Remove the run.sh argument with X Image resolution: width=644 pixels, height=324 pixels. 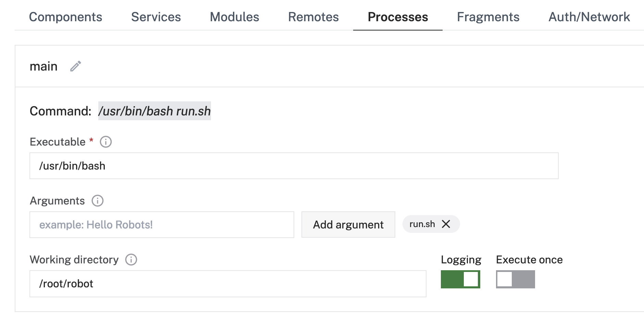pyautogui.click(x=446, y=224)
